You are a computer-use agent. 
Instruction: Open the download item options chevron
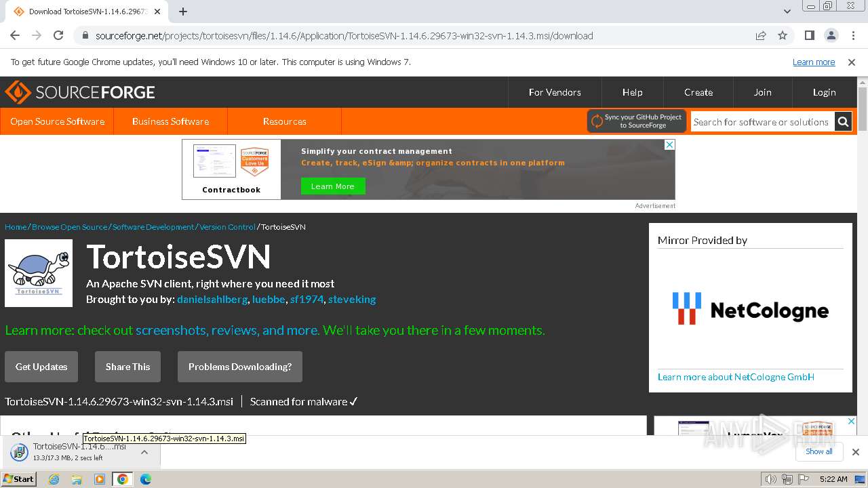[144, 452]
